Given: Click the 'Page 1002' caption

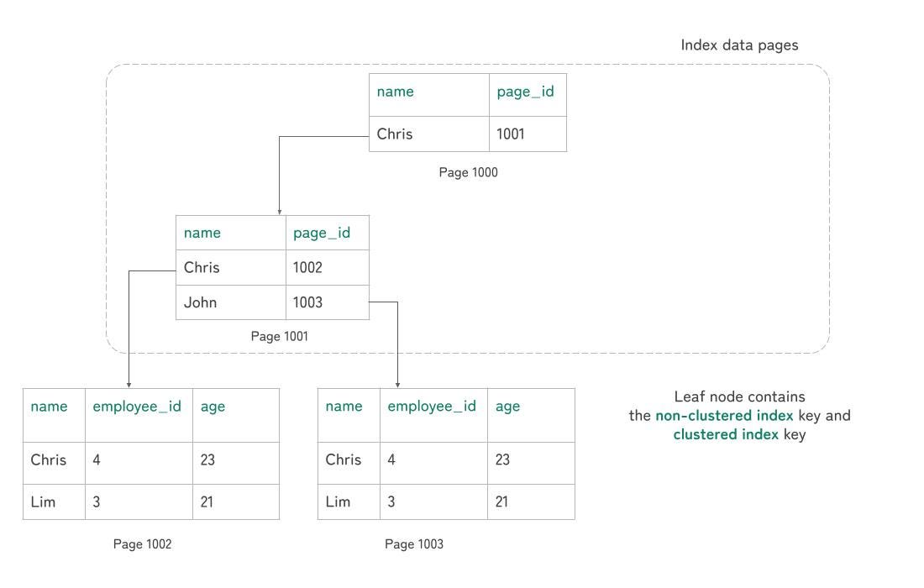Looking at the screenshot, I should coord(142,543).
